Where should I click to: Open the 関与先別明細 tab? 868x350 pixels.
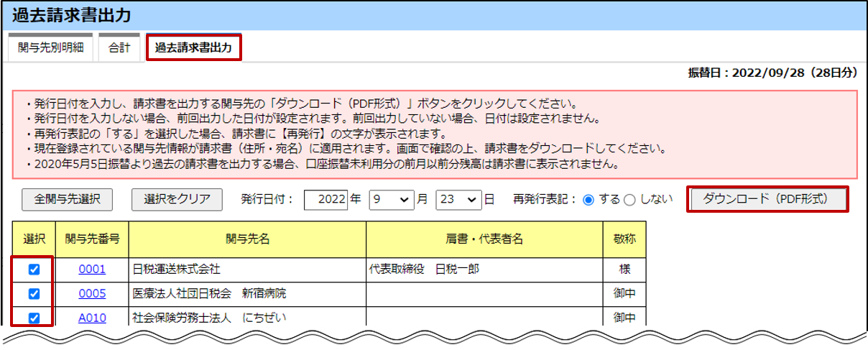point(50,49)
